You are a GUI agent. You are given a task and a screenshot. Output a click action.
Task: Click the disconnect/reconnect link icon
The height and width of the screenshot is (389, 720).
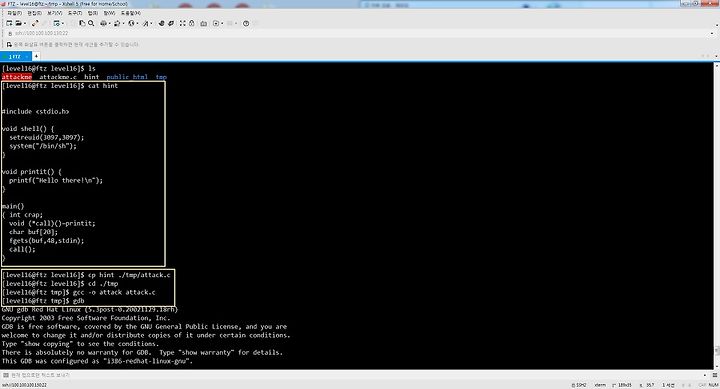tap(35, 23)
